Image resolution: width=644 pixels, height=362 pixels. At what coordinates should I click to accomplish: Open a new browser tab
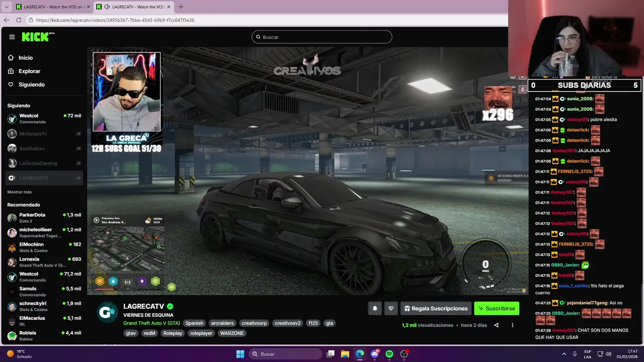(181, 7)
